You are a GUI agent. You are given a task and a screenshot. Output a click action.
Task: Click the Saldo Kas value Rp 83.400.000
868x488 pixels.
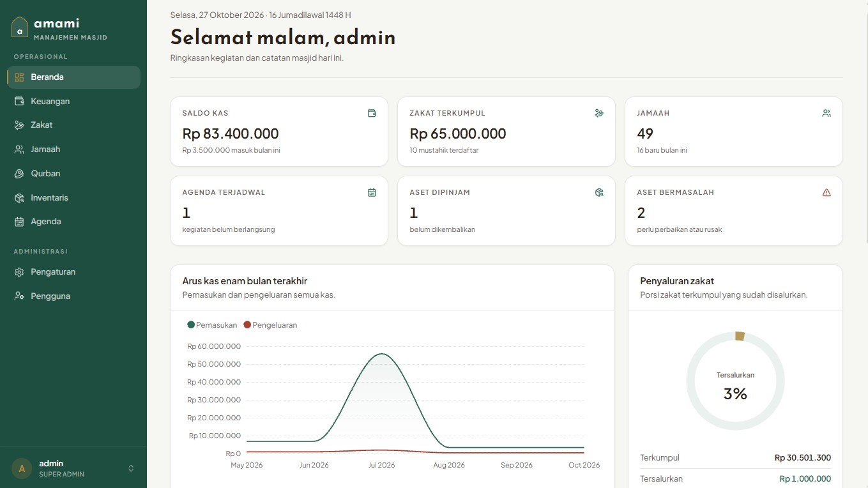[231, 133]
